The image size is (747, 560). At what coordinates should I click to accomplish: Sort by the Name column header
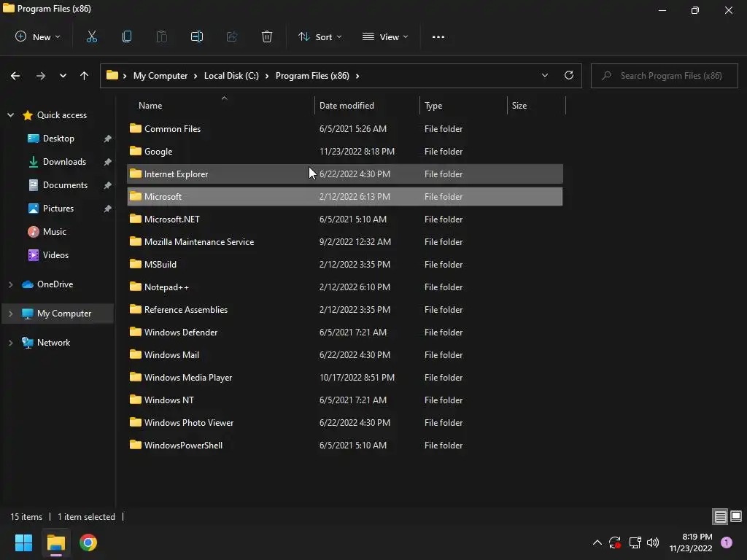(221, 105)
